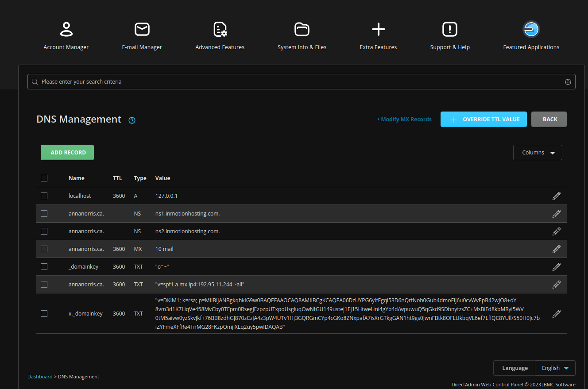Viewport: 588px width, 389px height.
Task: Edit the MX record pencil icon
Action: coord(557,249)
